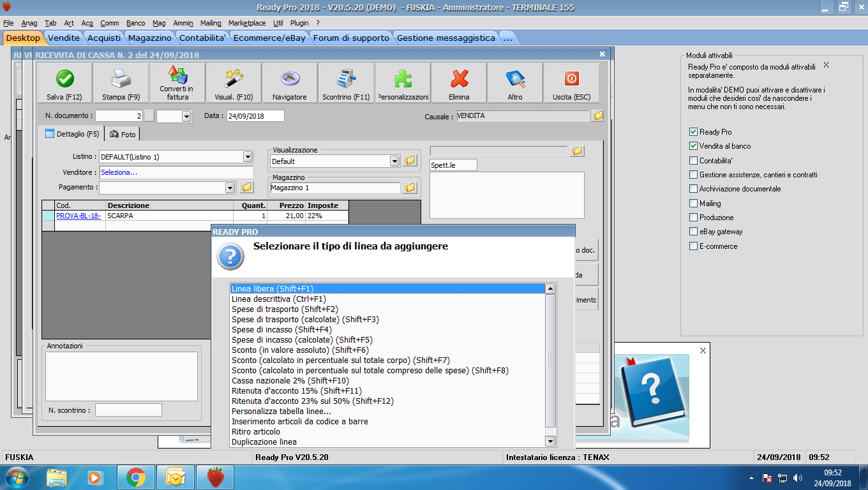Screen dimensions: 868x490
Task: Enable Archiviazione documentale checkbox
Action: point(693,189)
